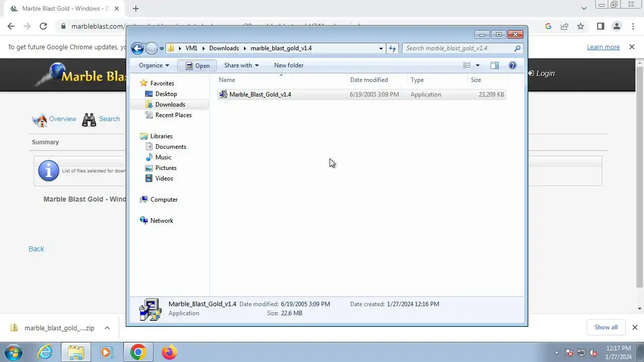Open Firefox from the taskbar
The width and height of the screenshot is (644, 362).
pyautogui.click(x=169, y=352)
